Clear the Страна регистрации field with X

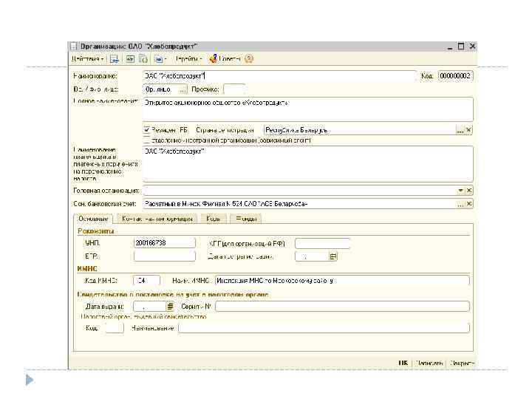tap(468, 130)
